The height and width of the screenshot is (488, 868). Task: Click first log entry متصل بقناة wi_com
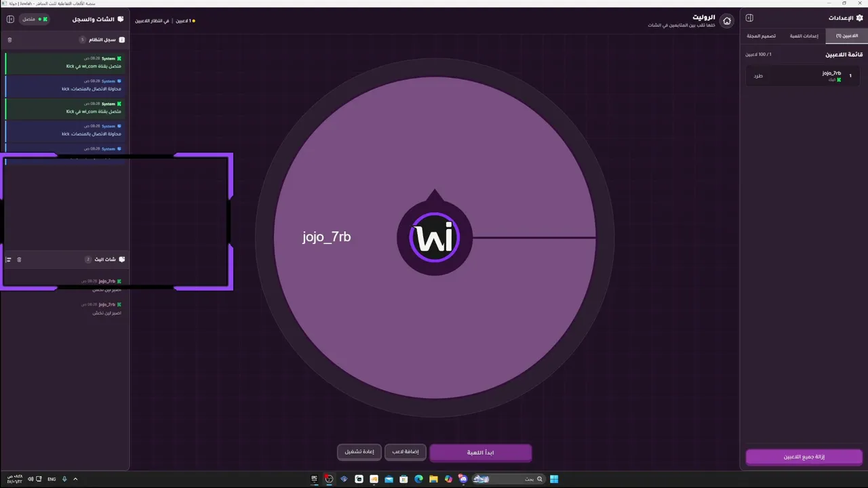pyautogui.click(x=66, y=62)
